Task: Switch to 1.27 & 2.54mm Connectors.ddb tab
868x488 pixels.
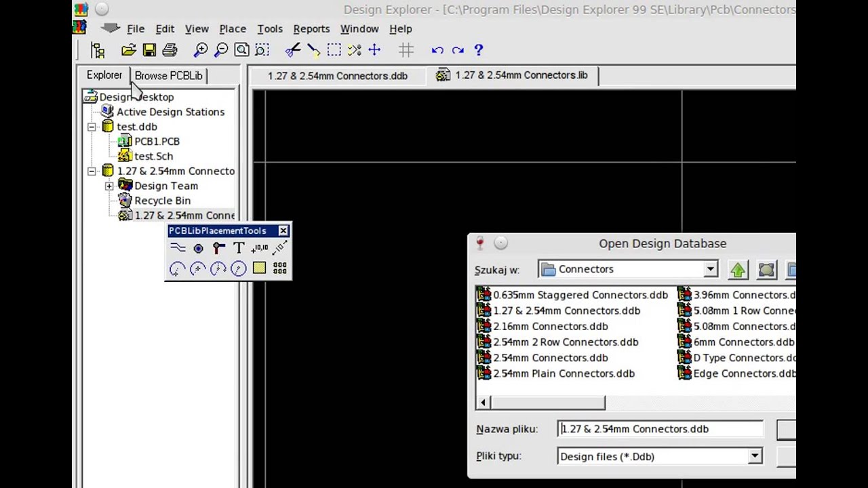Action: coord(337,76)
